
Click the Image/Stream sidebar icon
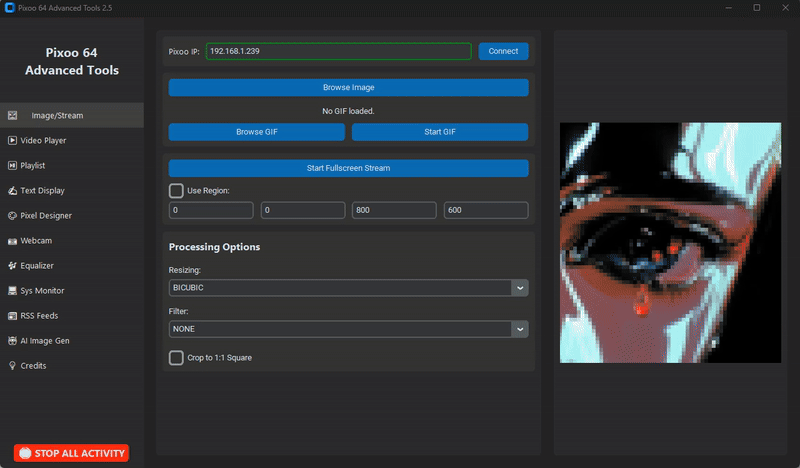pos(12,115)
